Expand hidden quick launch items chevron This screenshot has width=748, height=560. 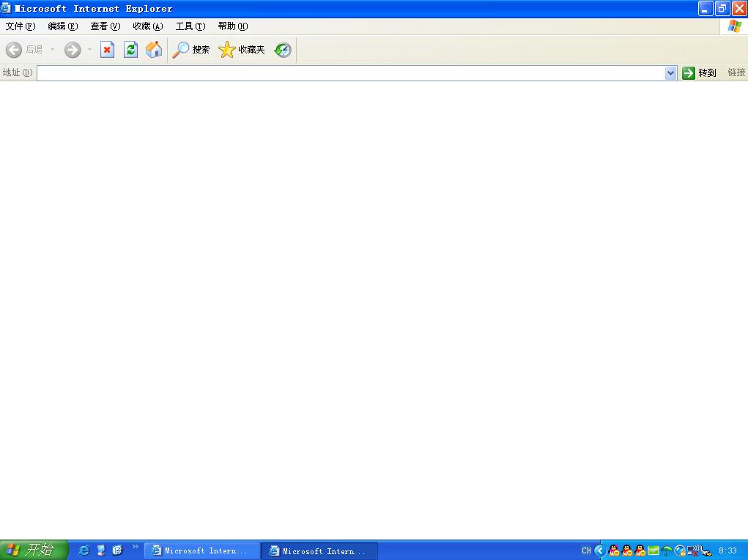pos(136,546)
